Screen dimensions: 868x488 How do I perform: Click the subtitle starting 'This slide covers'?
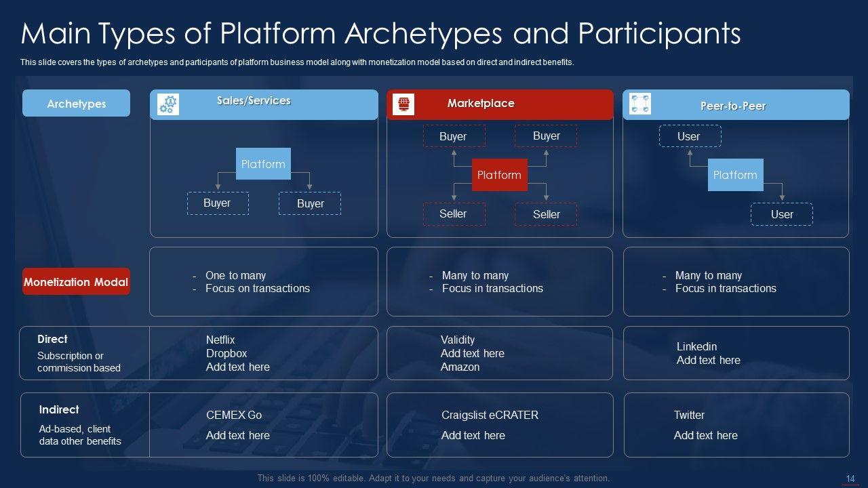coord(297,62)
